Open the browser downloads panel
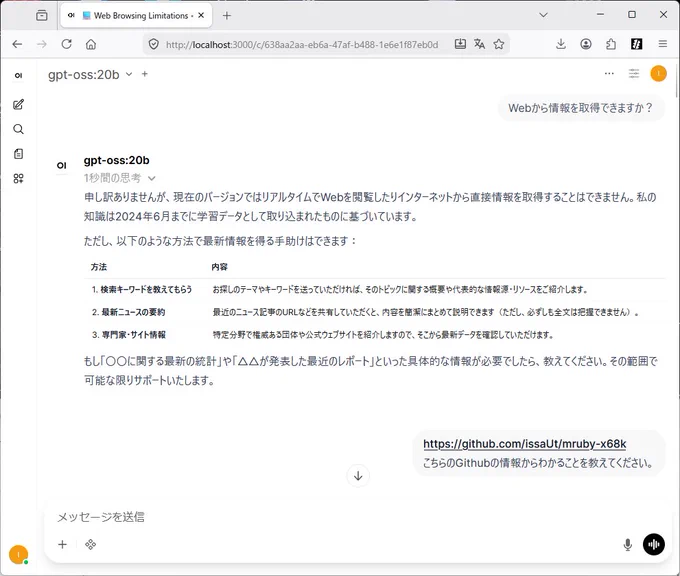 click(561, 44)
